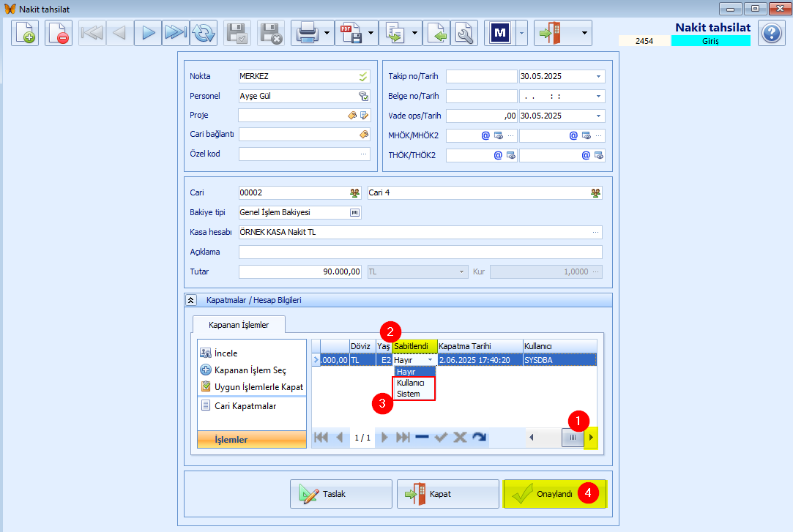This screenshot has width=793, height=532.
Task: Click the Onaylandı button
Action: [x=555, y=494]
